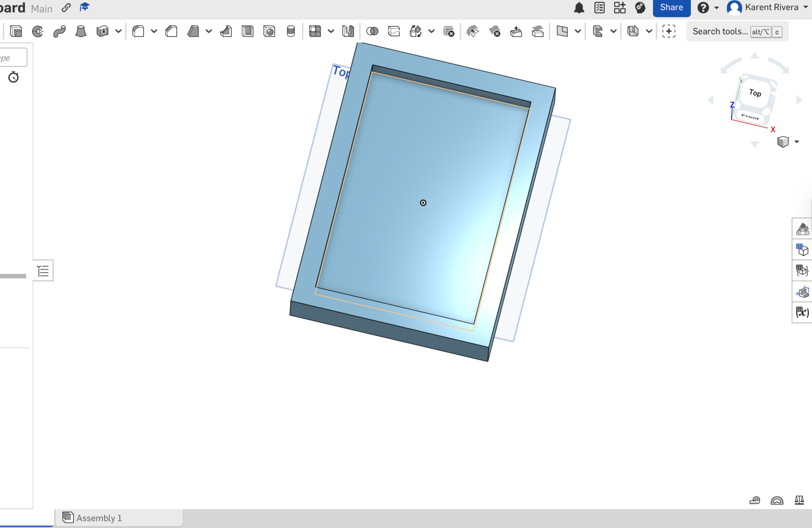
Task: Open the notifications bell
Action: 579,7
